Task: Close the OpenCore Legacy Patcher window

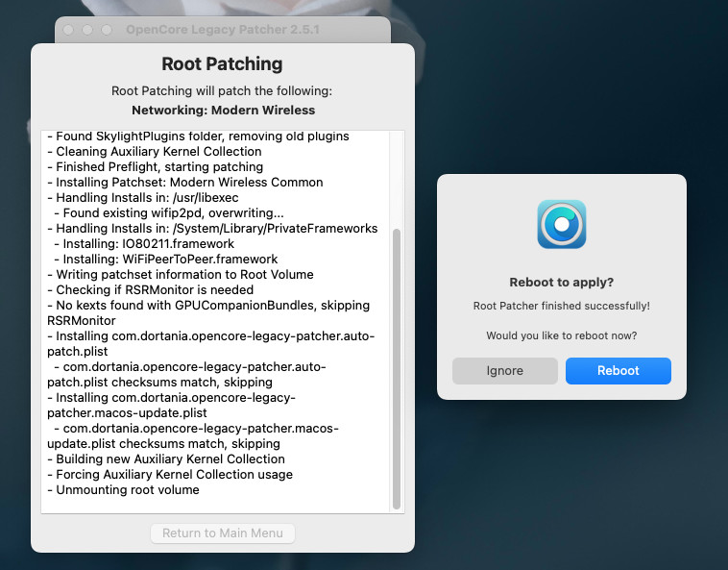Action: click(68, 30)
